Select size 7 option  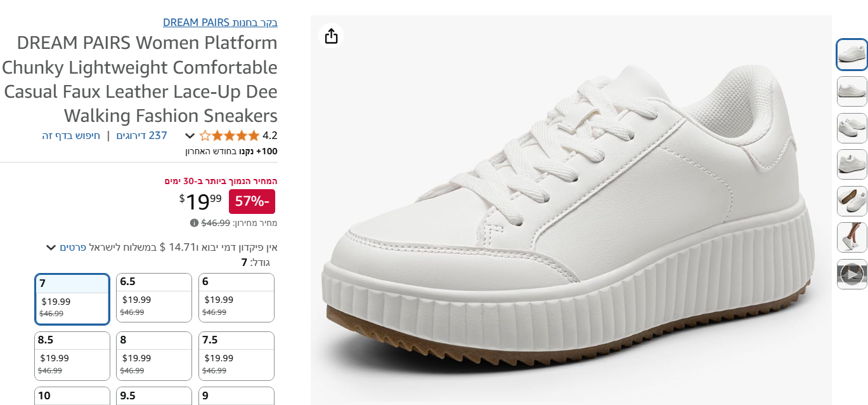[72, 299]
